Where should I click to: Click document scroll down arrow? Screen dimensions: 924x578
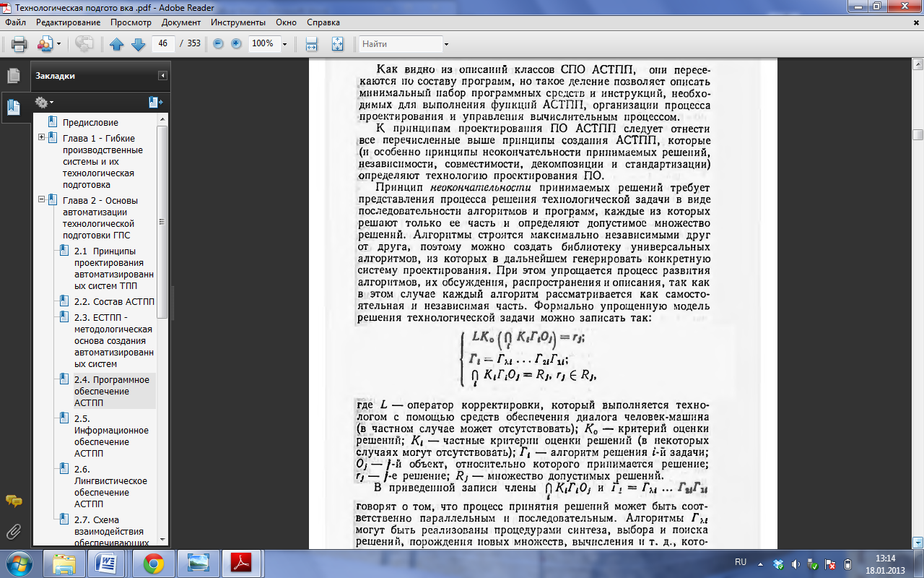coord(918,541)
